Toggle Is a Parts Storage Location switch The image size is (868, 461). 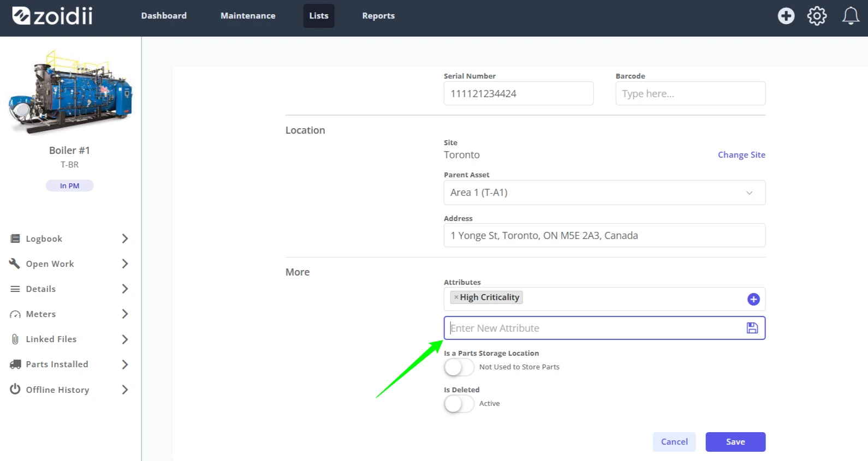459,367
